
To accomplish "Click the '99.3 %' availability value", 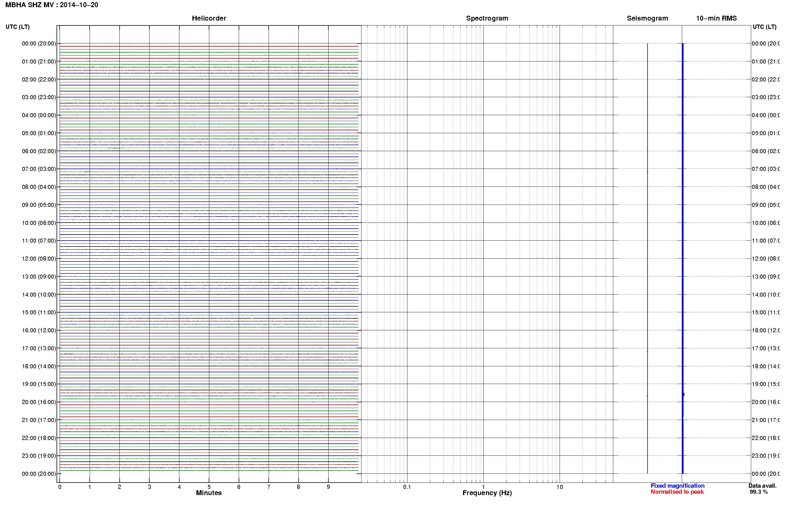I will coord(759,492).
